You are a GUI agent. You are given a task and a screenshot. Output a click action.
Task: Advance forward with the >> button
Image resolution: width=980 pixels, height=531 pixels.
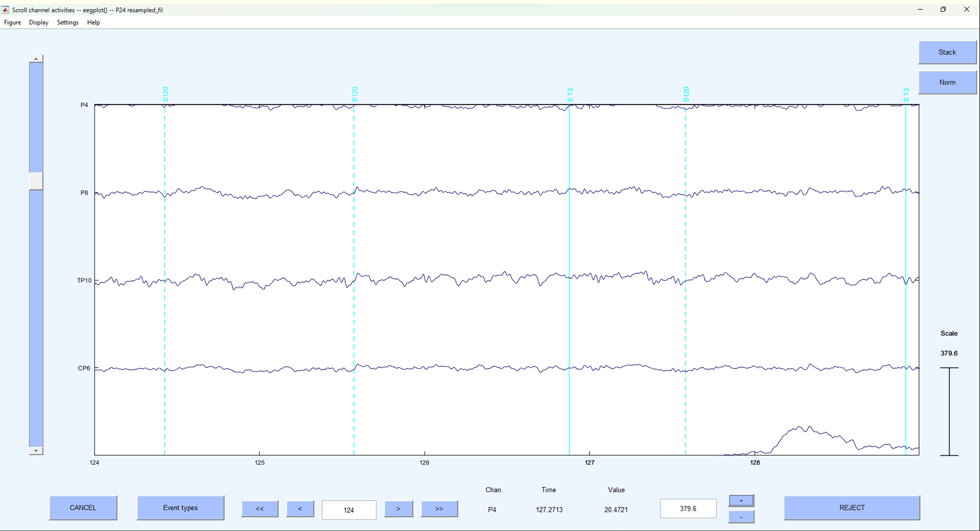pos(439,509)
